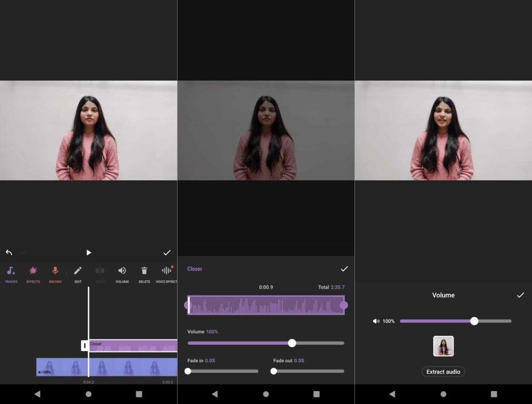Tap speaker icon in Volume panel
This screenshot has width=532, height=404.
(376, 321)
